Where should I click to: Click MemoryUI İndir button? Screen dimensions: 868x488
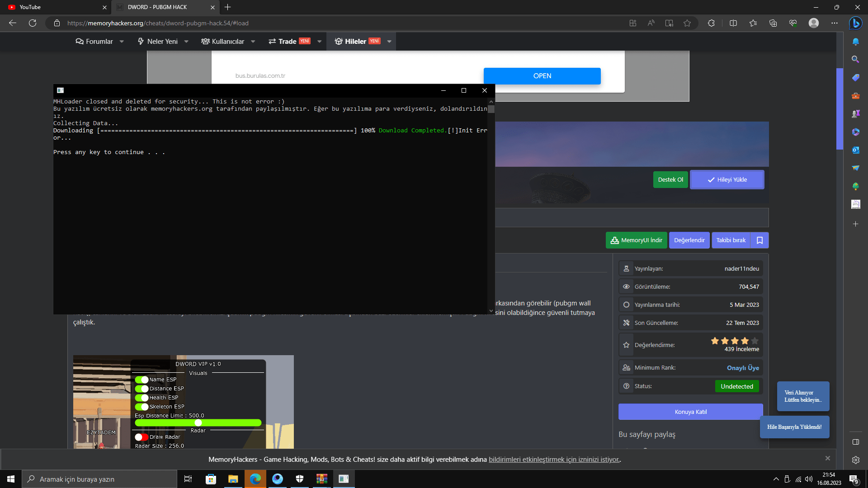tap(637, 240)
